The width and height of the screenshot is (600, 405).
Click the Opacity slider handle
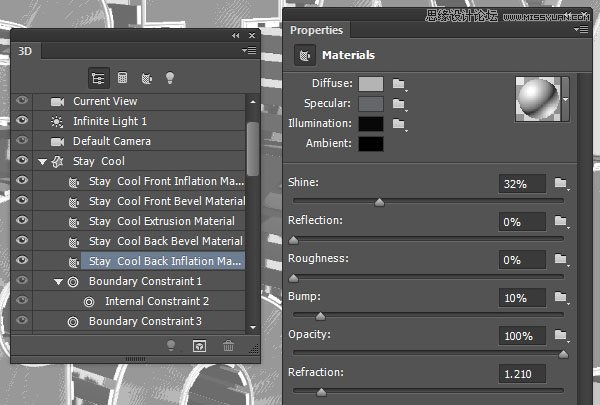point(563,354)
